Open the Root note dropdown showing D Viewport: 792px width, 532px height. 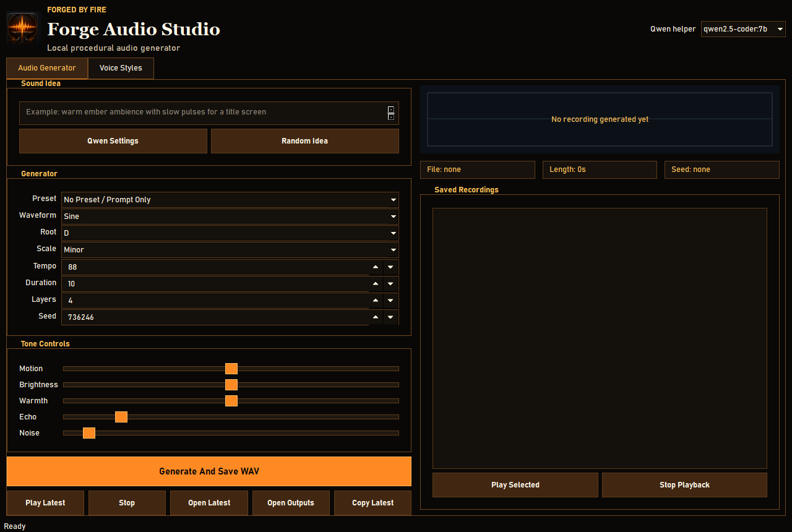pos(230,233)
